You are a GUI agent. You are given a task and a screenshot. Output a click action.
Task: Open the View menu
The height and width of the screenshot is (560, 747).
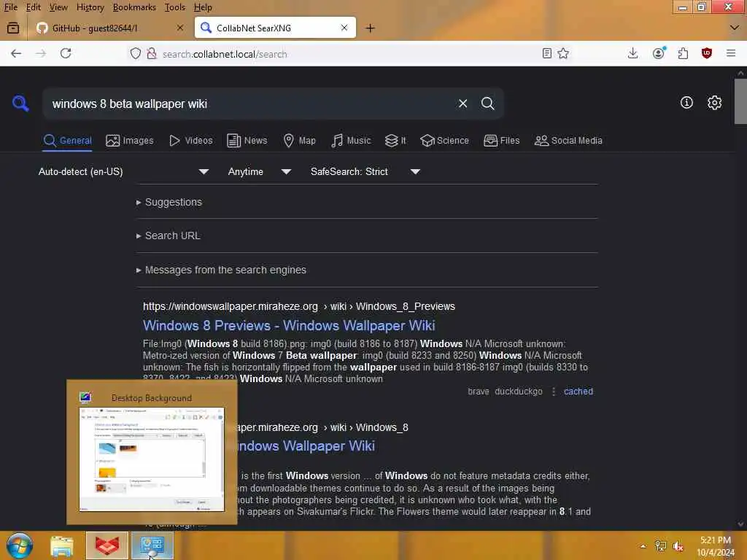(x=58, y=7)
